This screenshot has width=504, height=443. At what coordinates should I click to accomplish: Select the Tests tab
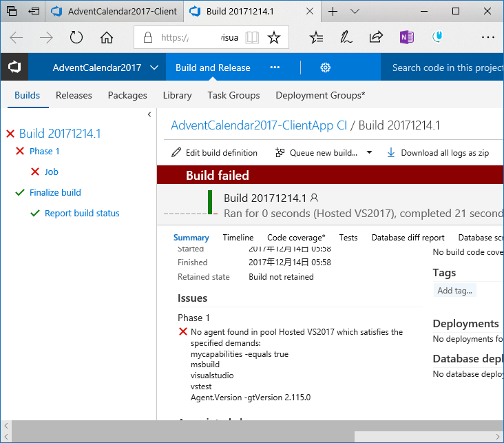point(348,238)
